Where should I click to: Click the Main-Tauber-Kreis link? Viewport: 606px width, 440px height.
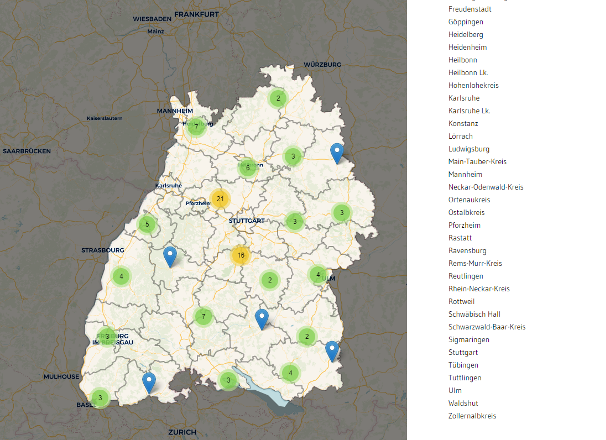coord(485,162)
